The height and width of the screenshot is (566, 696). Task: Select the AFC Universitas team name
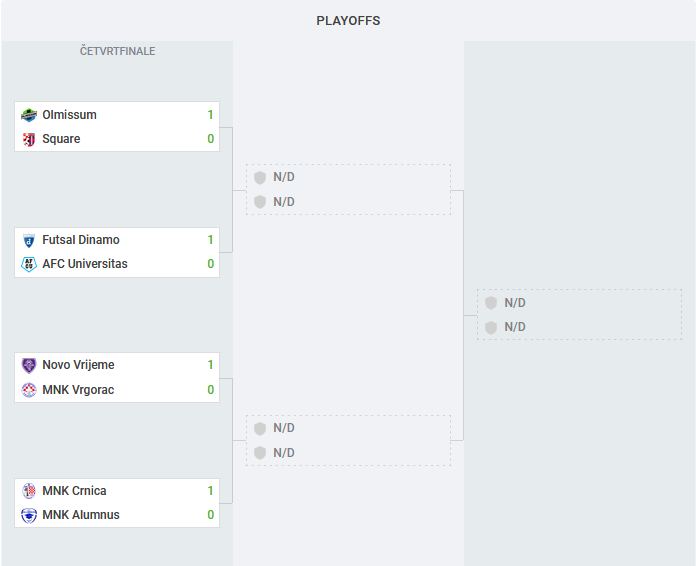pos(85,264)
